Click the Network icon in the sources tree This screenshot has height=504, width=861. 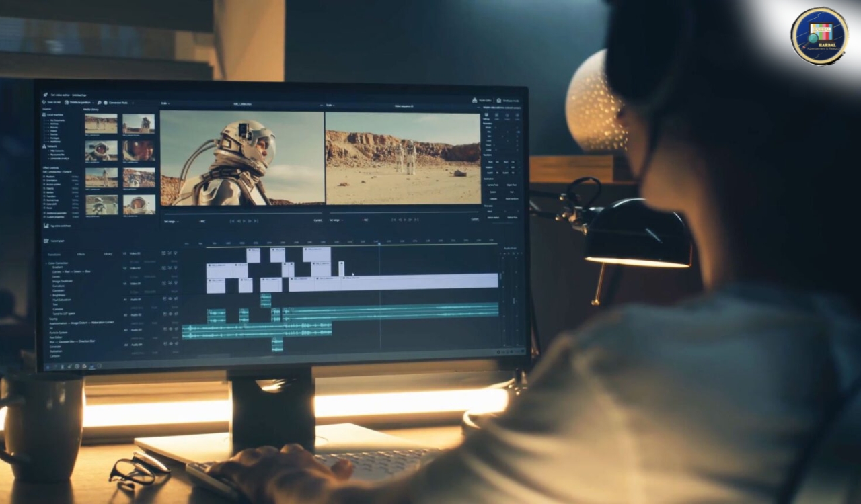[x=45, y=146]
